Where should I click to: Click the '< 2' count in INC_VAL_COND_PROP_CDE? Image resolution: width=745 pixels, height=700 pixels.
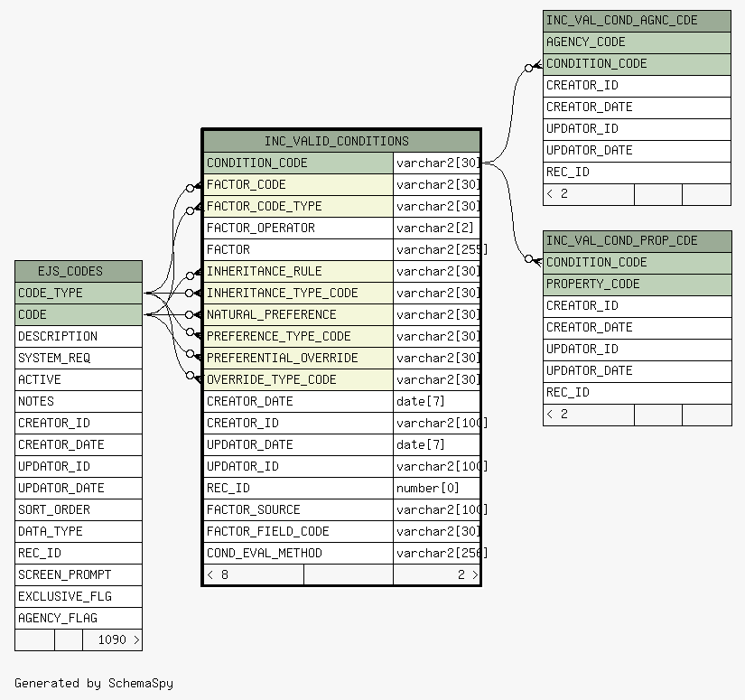(558, 414)
